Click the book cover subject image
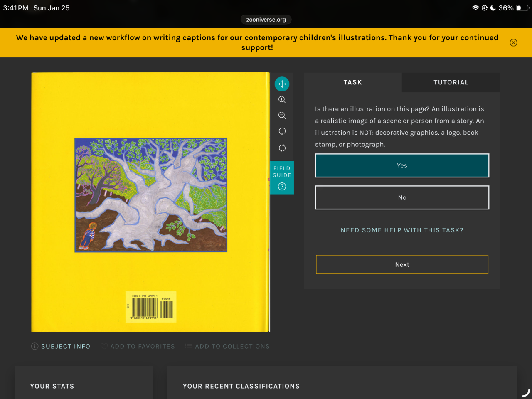 point(150,202)
